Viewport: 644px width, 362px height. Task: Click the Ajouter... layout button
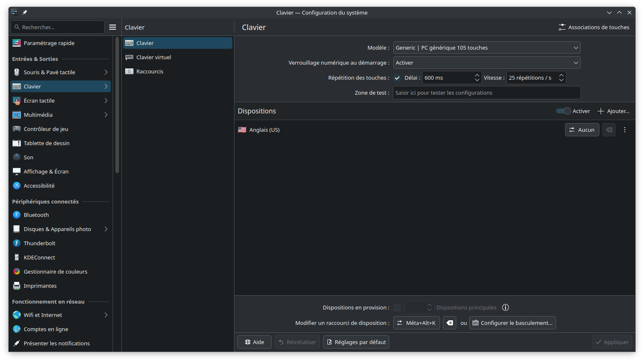[x=613, y=111]
